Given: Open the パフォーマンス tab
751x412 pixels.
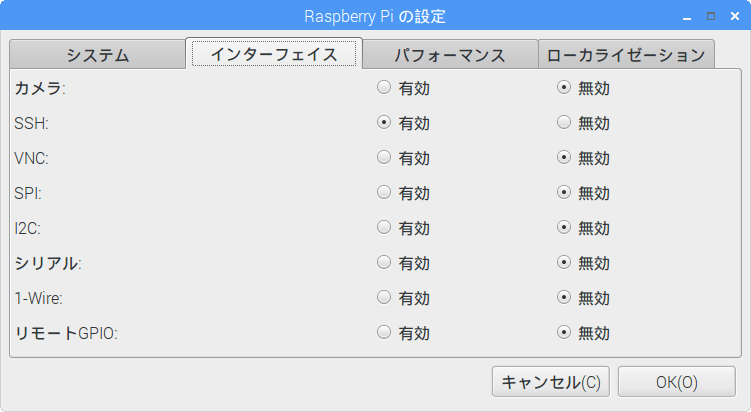Looking at the screenshot, I should pyautogui.click(x=450, y=55).
